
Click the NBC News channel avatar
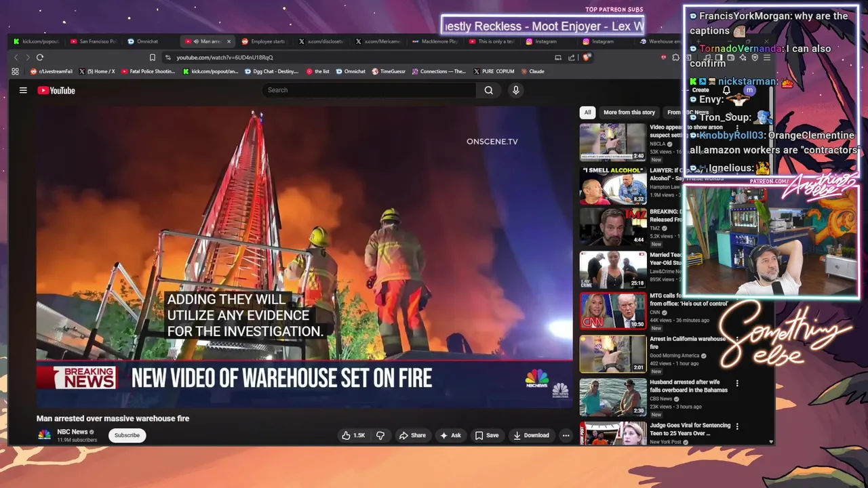click(x=44, y=435)
